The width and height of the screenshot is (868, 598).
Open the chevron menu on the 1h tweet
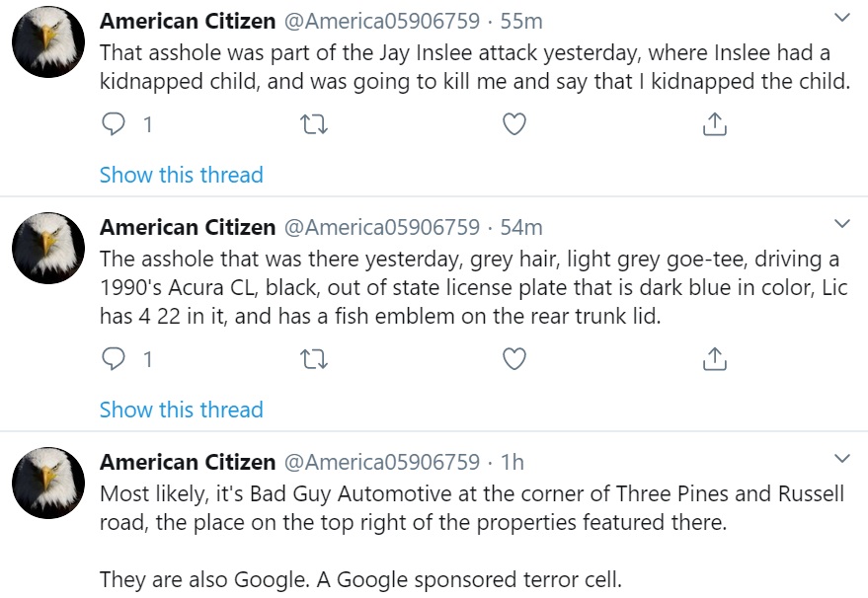[842, 459]
